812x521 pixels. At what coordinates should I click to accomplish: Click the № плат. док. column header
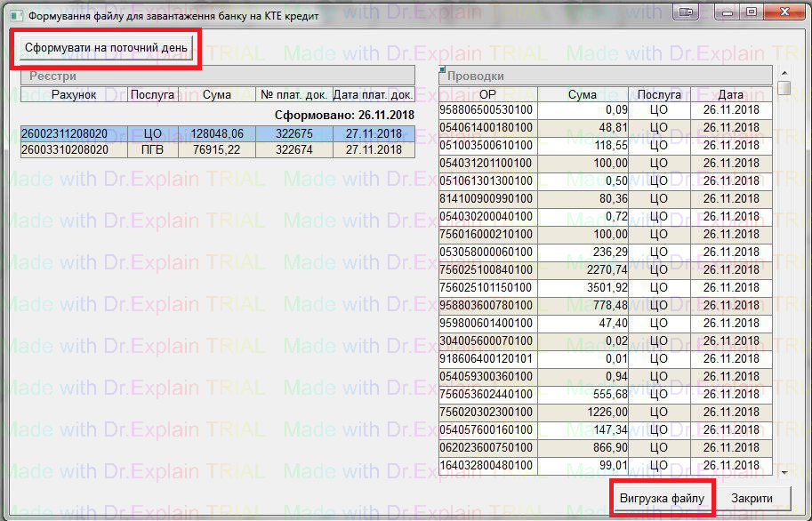click(x=294, y=94)
